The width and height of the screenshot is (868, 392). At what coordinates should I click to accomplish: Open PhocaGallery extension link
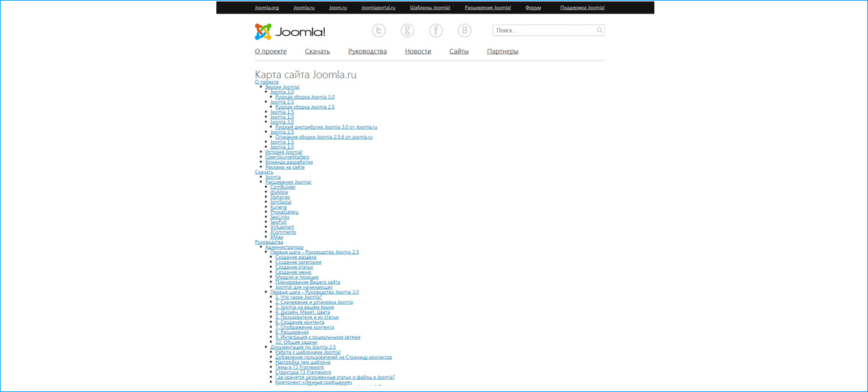[284, 212]
